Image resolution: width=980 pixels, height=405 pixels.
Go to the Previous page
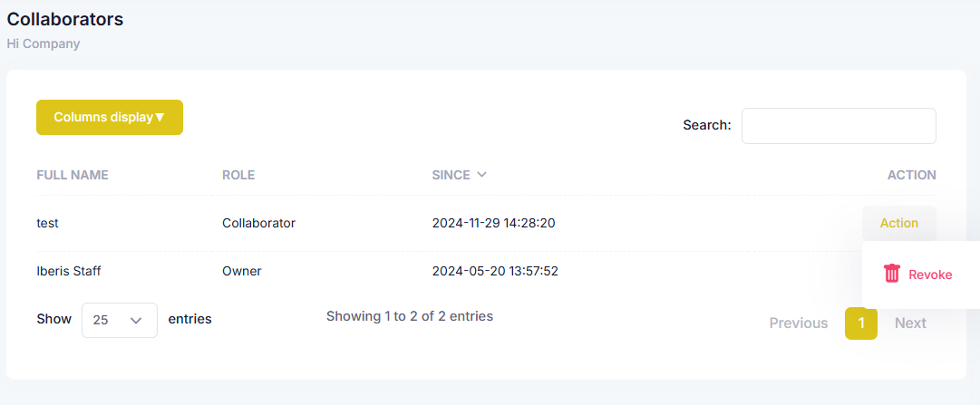click(x=798, y=323)
